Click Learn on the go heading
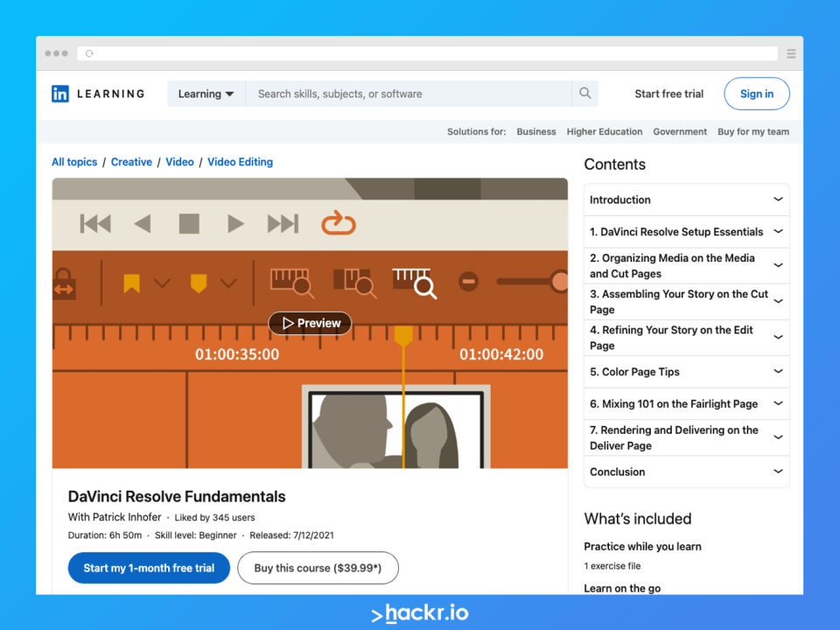 tap(622, 588)
